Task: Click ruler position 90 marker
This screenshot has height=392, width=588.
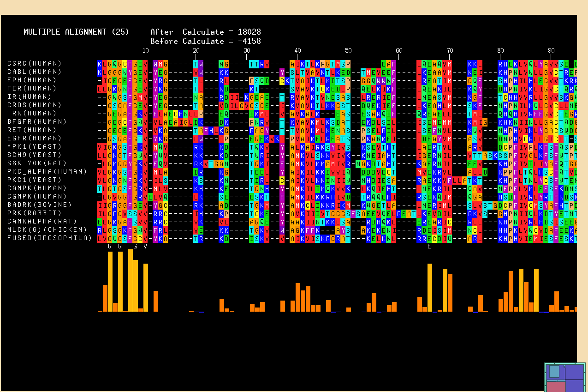Action: point(551,50)
